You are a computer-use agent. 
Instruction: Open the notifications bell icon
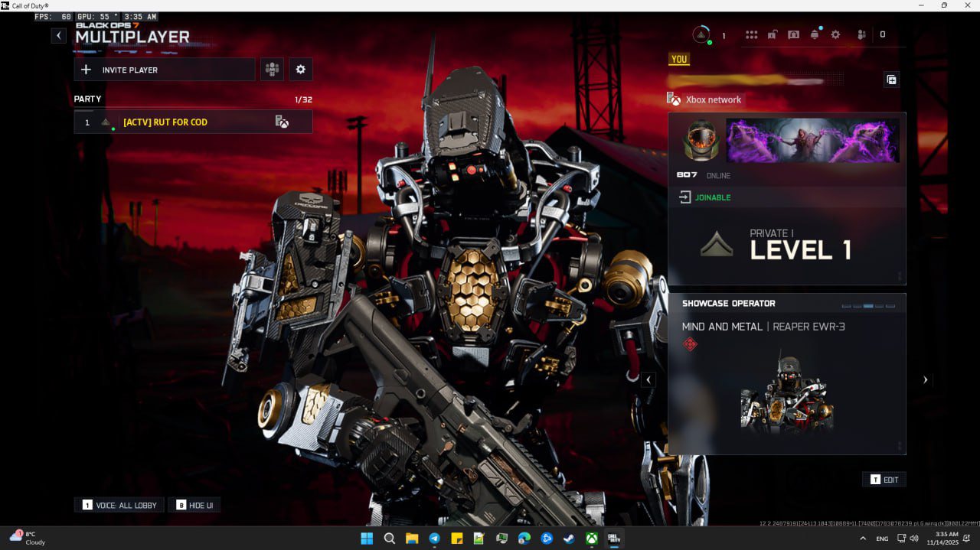(x=814, y=34)
